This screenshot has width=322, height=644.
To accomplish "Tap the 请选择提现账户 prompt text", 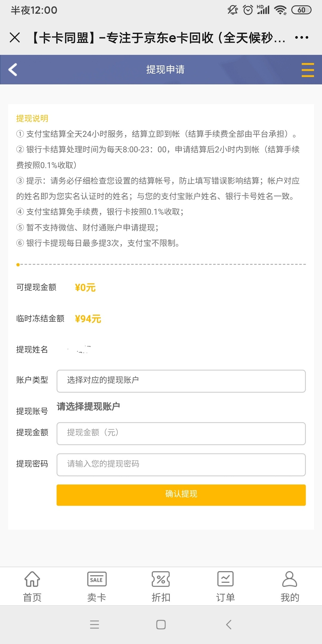I will click(x=88, y=406).
